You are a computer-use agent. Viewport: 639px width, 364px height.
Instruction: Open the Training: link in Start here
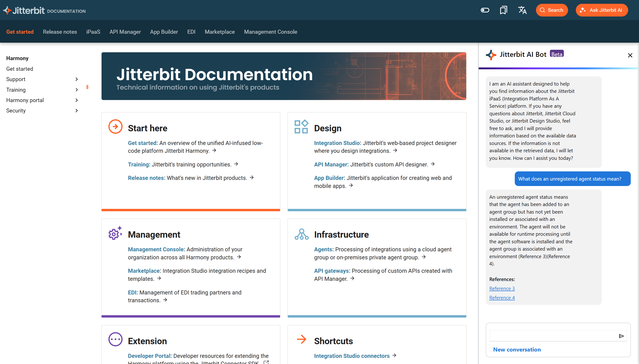pos(139,165)
